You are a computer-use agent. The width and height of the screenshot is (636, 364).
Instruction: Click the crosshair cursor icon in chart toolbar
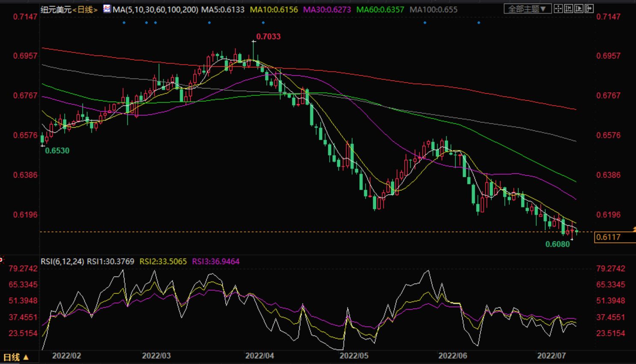(x=558, y=9)
